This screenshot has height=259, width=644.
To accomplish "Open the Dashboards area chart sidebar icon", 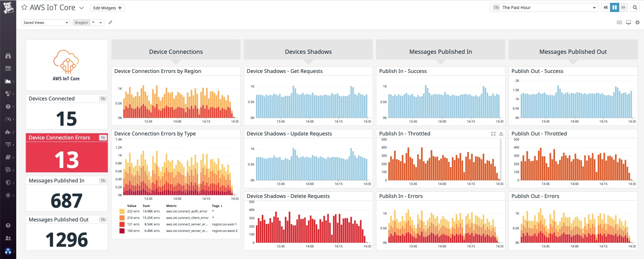I will 8,81.
